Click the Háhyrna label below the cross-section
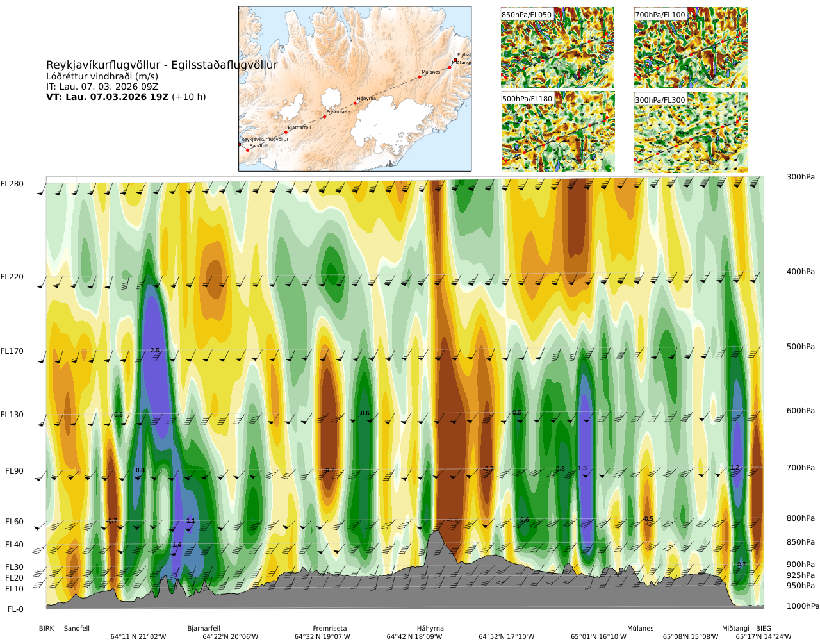Viewport: 820px width, 644px height. 430,629
